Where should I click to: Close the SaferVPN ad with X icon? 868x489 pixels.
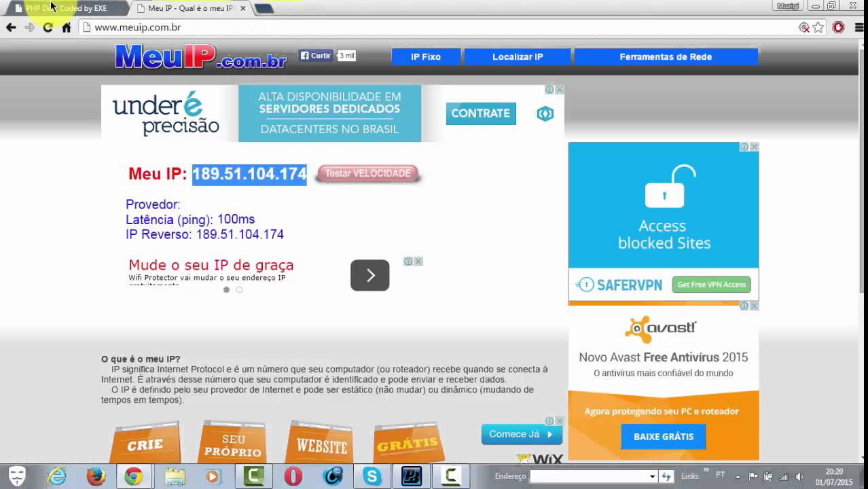coord(754,147)
